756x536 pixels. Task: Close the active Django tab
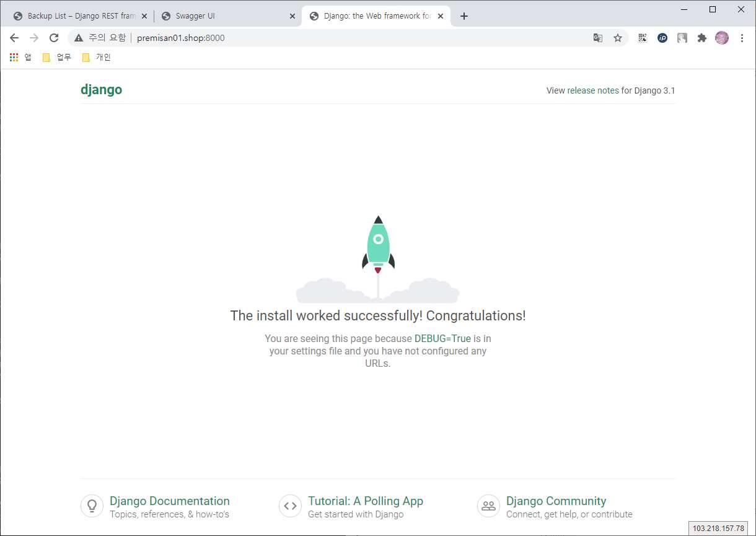coord(441,16)
